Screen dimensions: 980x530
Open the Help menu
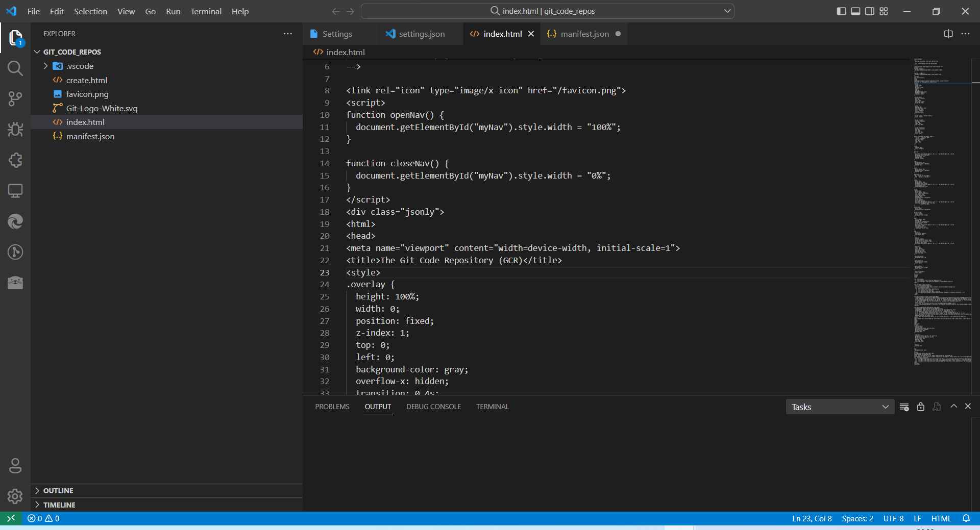pos(240,11)
